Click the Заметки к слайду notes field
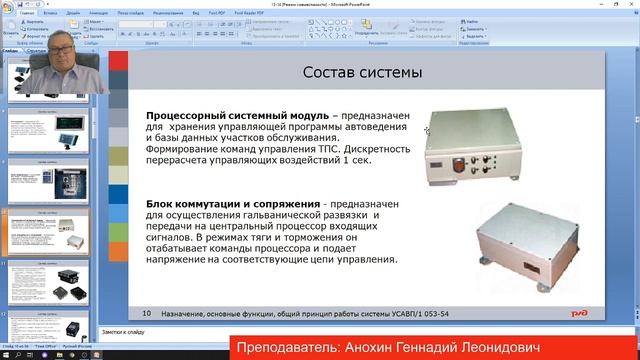 click(366, 333)
